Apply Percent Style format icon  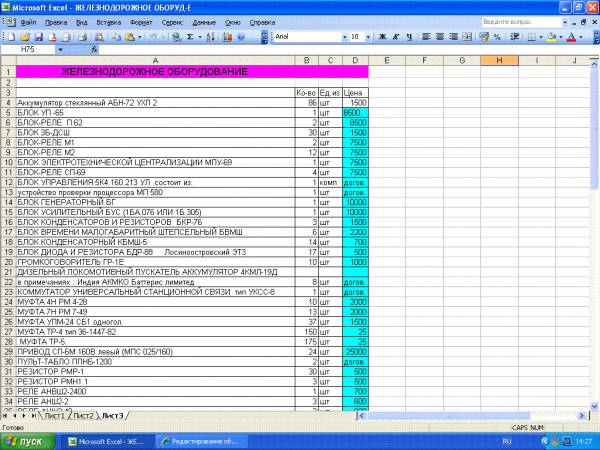(x=497, y=36)
